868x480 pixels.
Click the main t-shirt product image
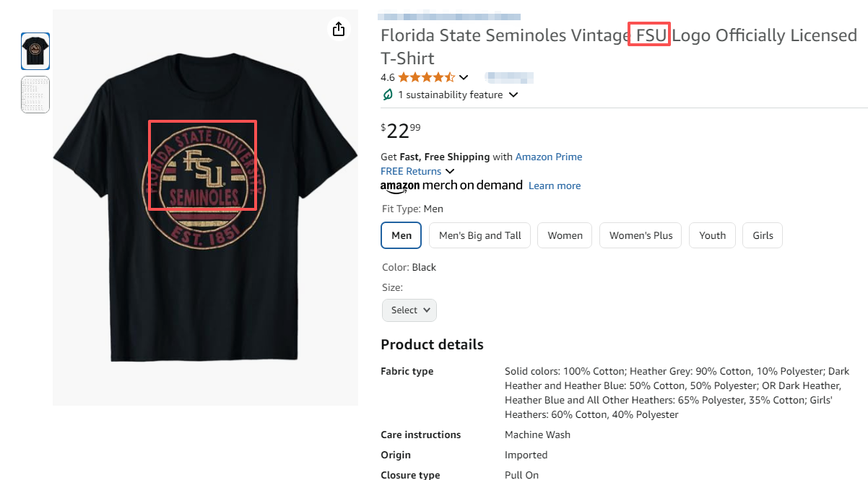(x=205, y=209)
